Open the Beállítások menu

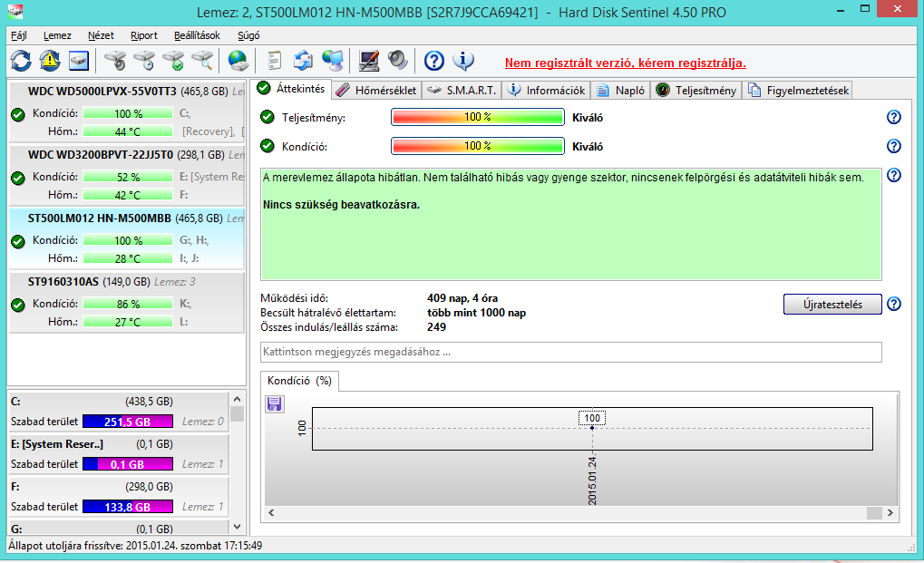click(x=197, y=35)
